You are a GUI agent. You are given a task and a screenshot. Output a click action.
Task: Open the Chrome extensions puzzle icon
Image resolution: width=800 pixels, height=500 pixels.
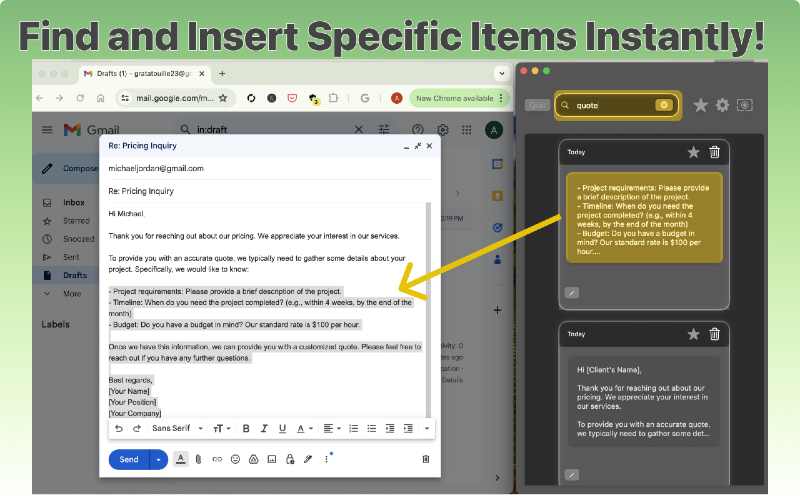(x=333, y=98)
